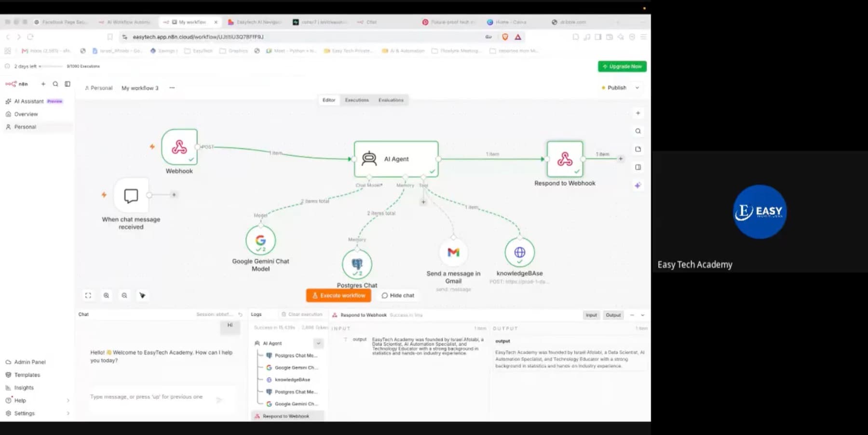Click Execute workflow button
This screenshot has height=435, width=868.
coord(339,295)
